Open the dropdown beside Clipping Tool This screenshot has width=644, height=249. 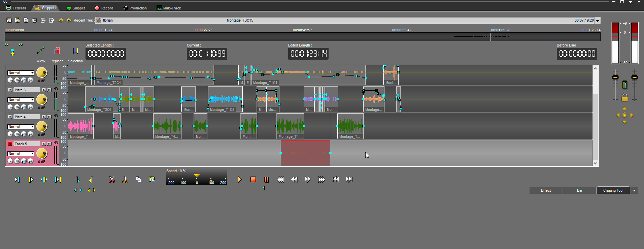tap(634, 190)
